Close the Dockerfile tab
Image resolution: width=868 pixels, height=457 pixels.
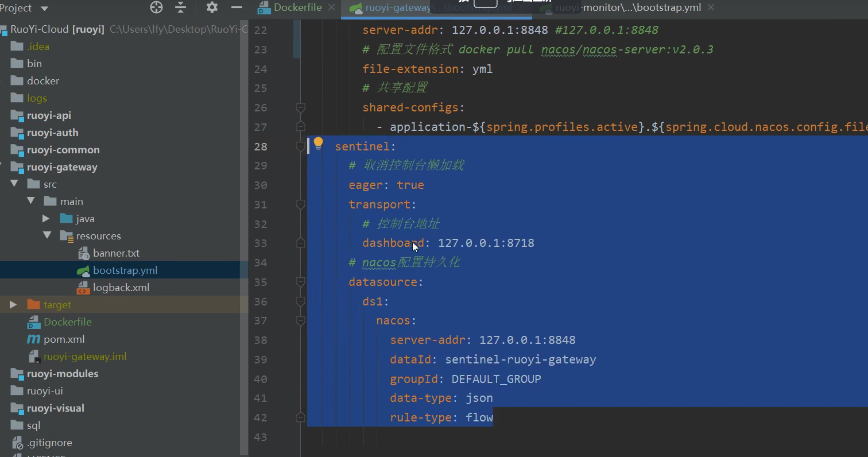tap(332, 7)
